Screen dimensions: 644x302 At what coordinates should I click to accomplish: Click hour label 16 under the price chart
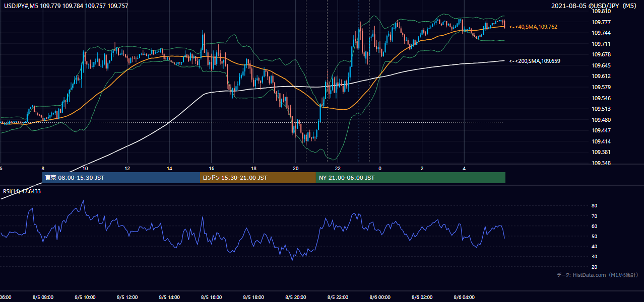[212, 169]
